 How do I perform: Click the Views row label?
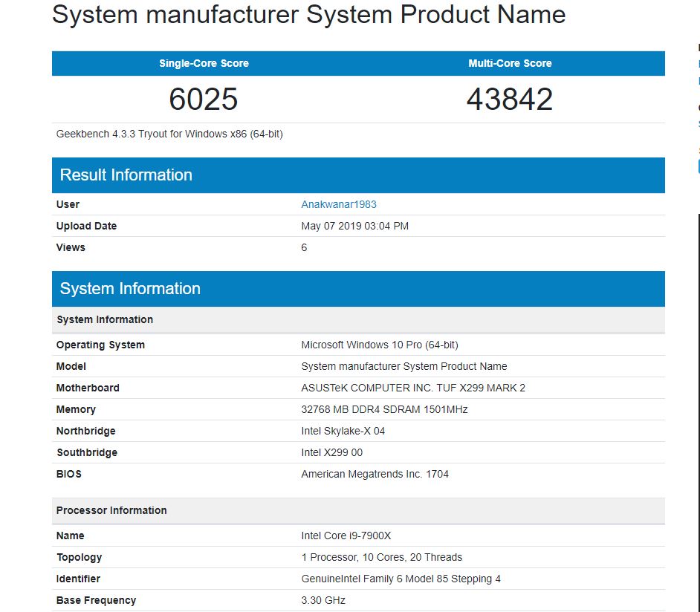click(x=71, y=247)
